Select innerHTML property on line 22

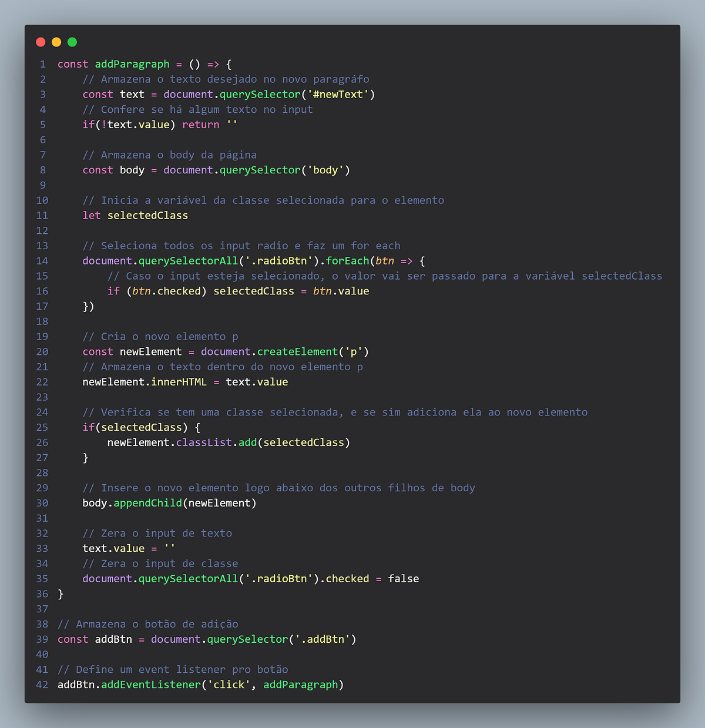(179, 381)
